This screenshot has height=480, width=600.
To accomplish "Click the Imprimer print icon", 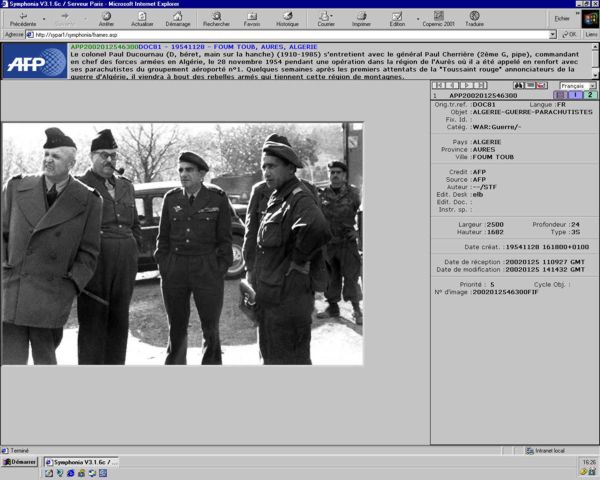I will pyautogui.click(x=362, y=18).
